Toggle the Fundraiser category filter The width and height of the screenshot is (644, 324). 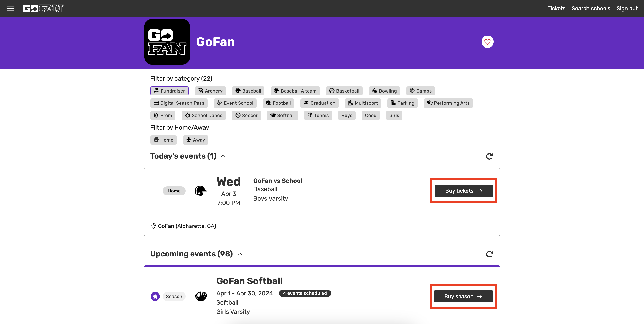(169, 91)
